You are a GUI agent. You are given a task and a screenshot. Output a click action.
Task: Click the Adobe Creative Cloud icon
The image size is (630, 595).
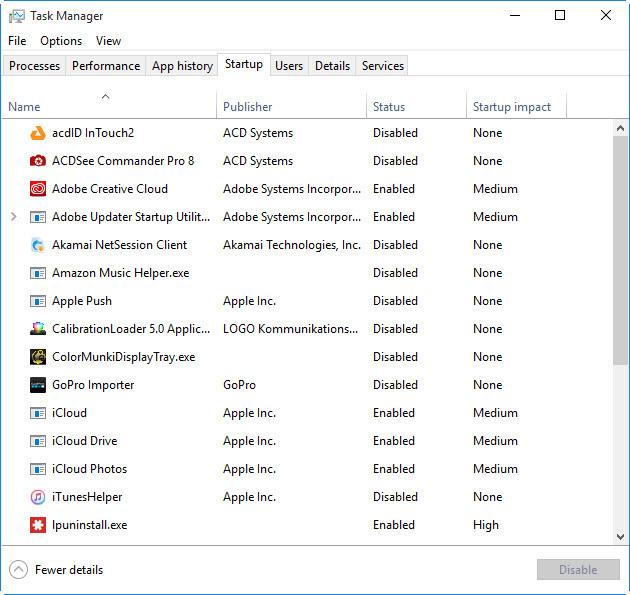tap(38, 189)
